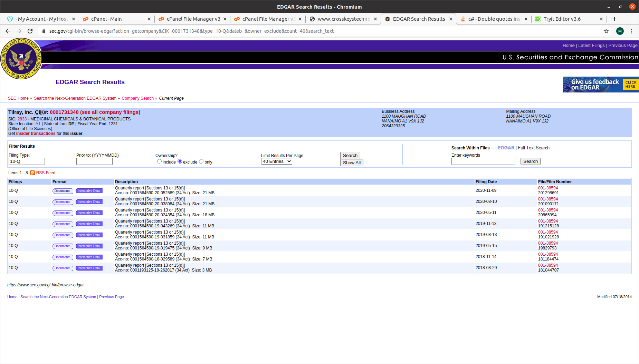639x364 pixels.
Task: Switch to the Tryit Editor v3.6 tab
Action: (562, 19)
